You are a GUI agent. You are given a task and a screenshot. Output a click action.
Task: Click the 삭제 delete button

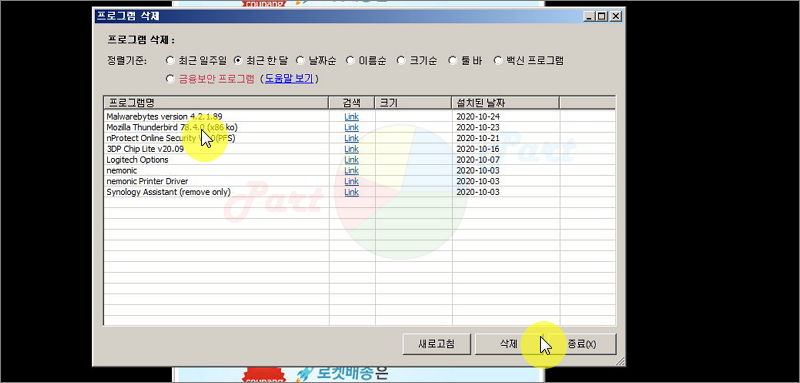[509, 344]
